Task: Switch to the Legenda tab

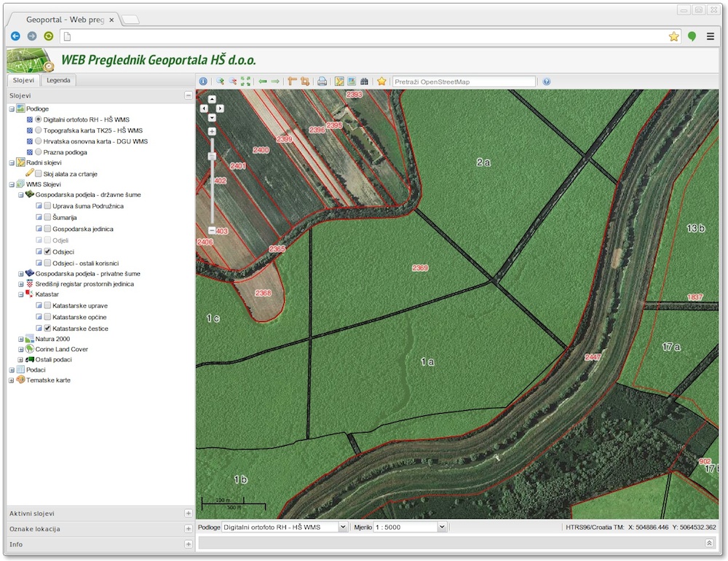Action: (x=58, y=80)
